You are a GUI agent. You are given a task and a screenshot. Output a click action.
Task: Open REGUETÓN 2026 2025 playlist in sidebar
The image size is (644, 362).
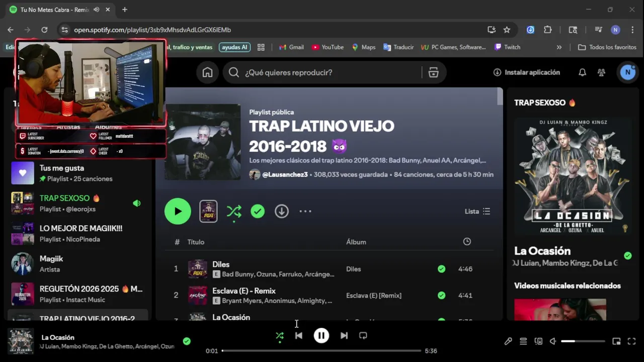[x=78, y=294]
